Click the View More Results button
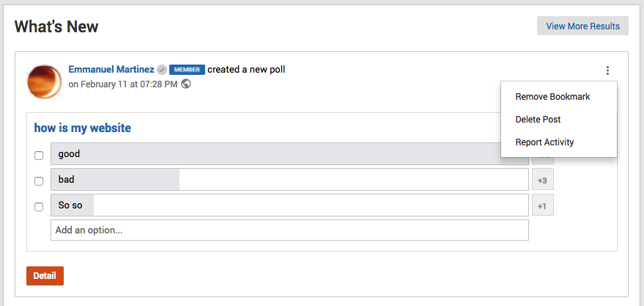Image resolution: width=644 pixels, height=306 pixels. (x=582, y=26)
